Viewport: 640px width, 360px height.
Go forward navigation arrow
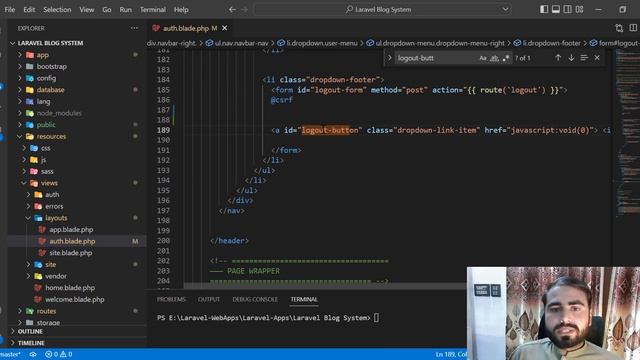[244, 9]
